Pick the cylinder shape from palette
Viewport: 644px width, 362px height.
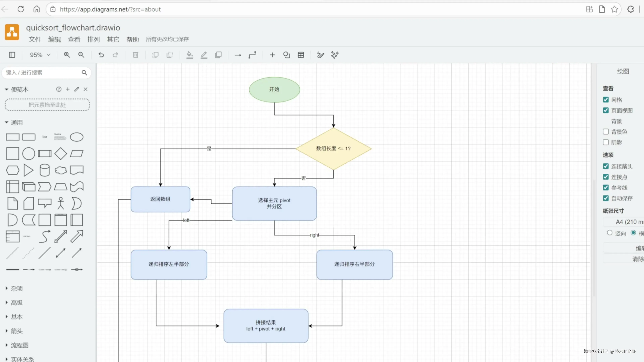click(44, 170)
